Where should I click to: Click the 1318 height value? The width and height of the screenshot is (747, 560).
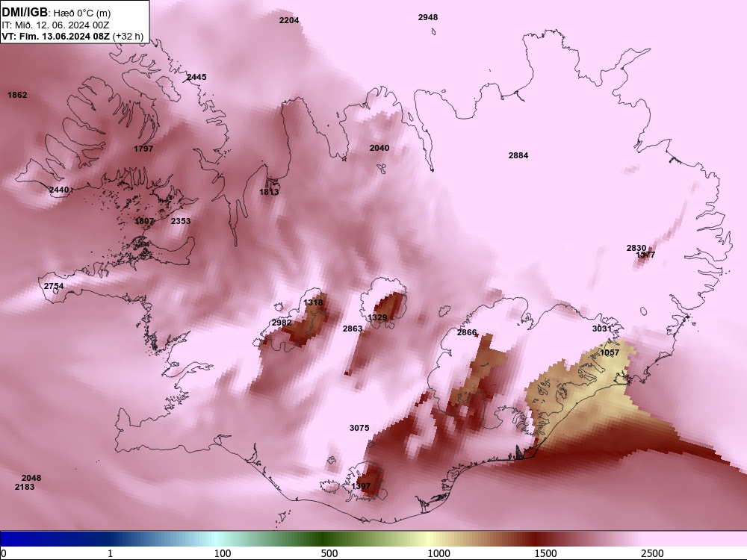coord(313,302)
